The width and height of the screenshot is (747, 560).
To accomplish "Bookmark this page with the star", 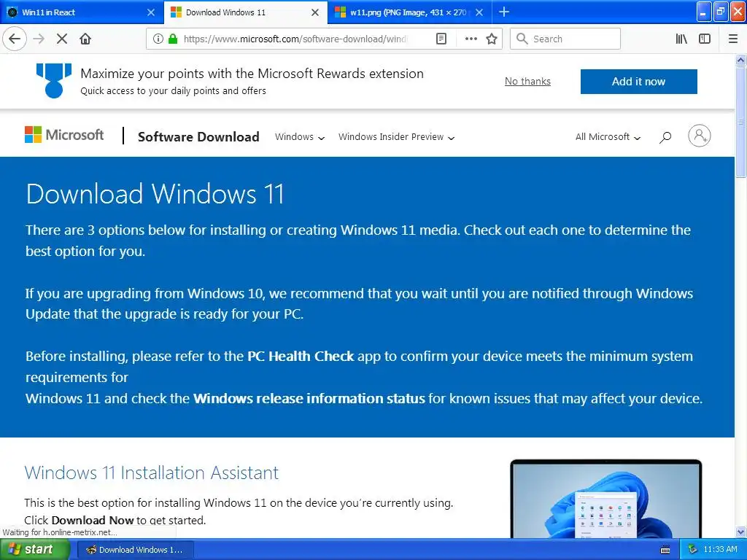I will 492,39.
